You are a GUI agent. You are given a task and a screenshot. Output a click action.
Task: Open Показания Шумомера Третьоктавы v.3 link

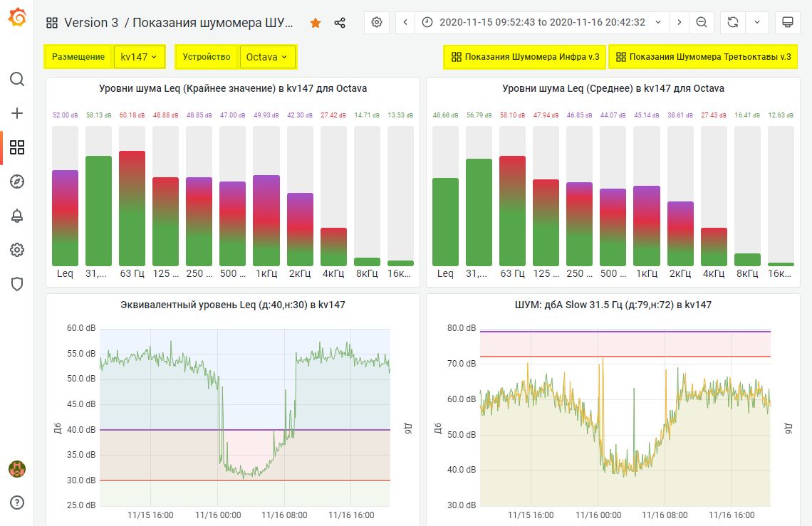click(703, 57)
